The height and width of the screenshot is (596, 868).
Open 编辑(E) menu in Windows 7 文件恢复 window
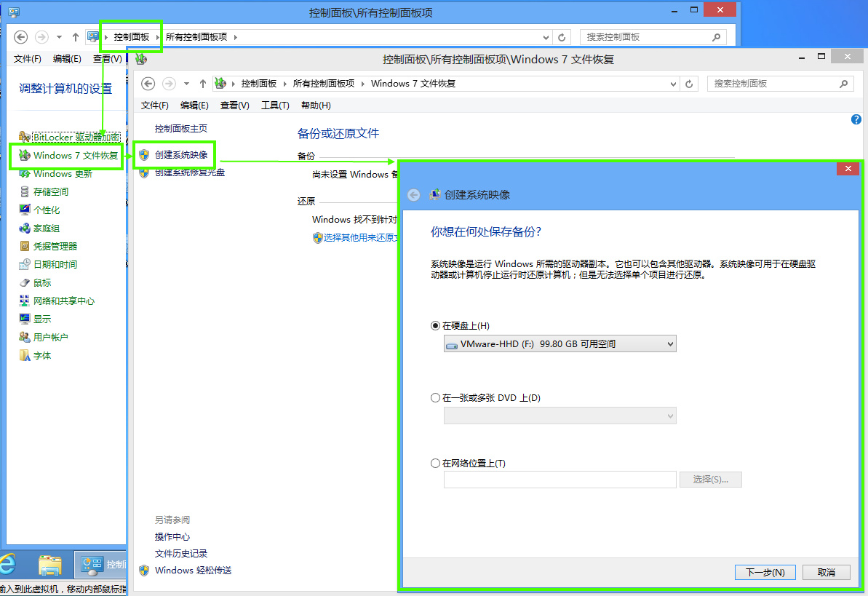194,106
